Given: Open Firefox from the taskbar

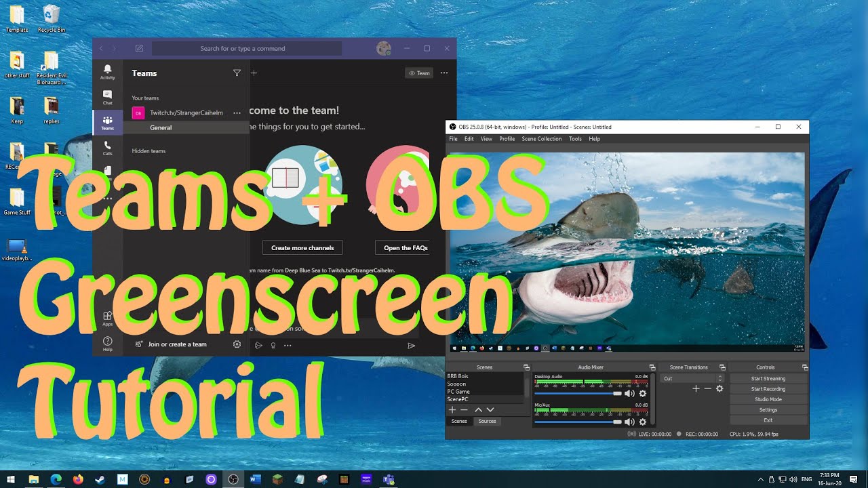Looking at the screenshot, I should point(78,479).
